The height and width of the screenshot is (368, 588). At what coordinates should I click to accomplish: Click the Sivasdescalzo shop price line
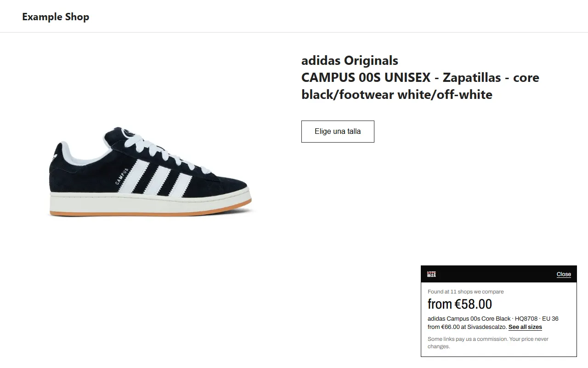click(x=467, y=327)
